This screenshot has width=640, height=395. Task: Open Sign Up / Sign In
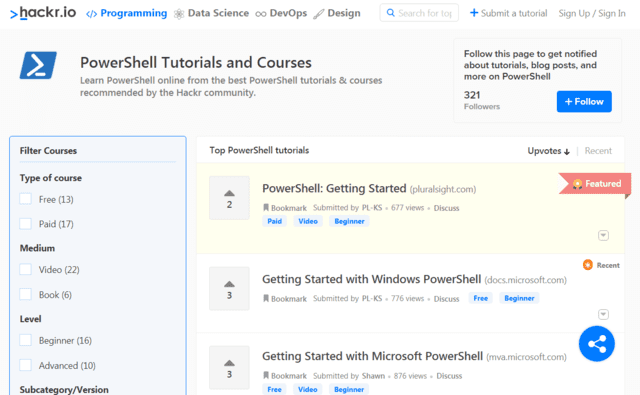(592, 13)
